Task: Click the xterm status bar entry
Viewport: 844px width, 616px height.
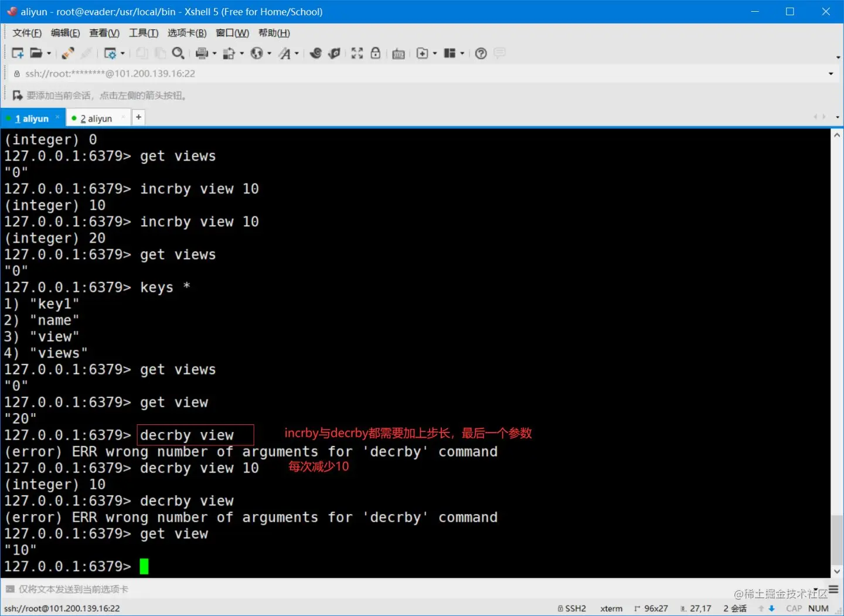Action: click(x=611, y=608)
